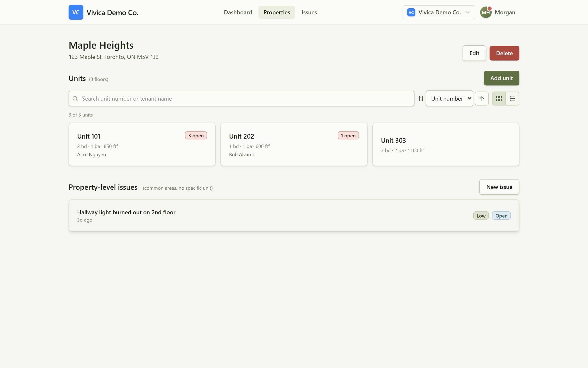The image size is (588, 368).
Task: Delete the Maple Heights property
Action: click(504, 53)
